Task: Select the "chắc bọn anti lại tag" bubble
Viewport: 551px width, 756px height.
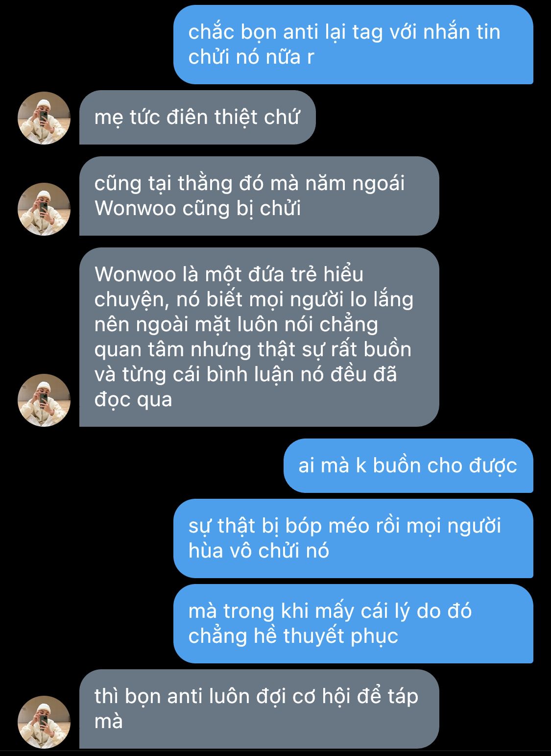Action: [353, 45]
